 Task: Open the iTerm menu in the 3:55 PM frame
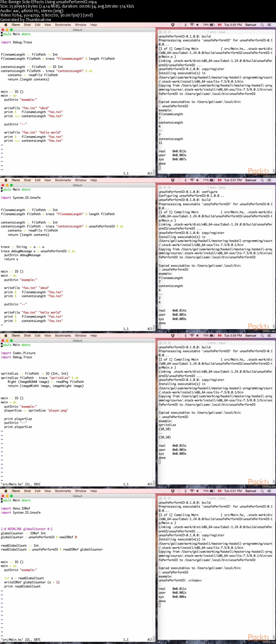coord(16,25)
